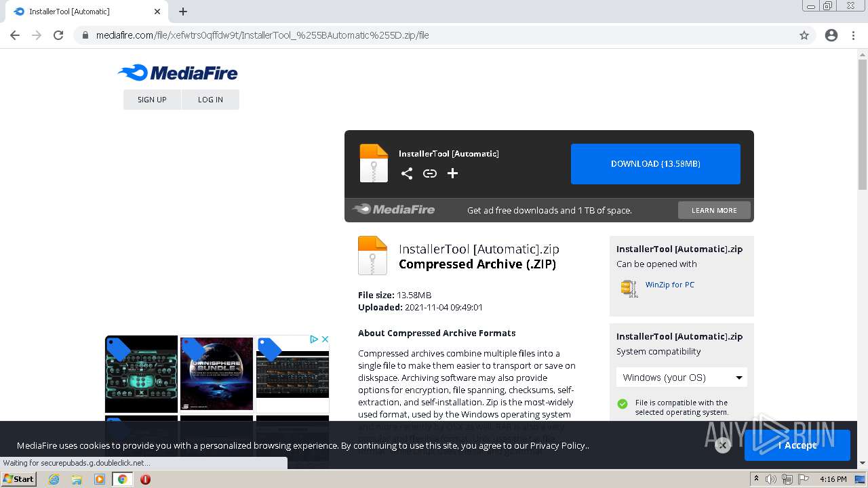Go back with browser back arrow

pyautogui.click(x=15, y=35)
